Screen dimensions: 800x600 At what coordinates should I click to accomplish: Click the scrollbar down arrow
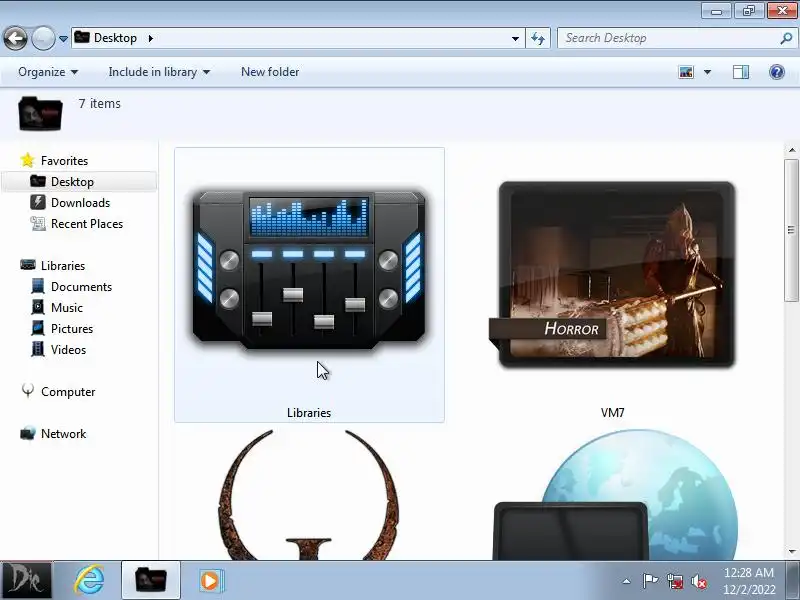(792, 552)
